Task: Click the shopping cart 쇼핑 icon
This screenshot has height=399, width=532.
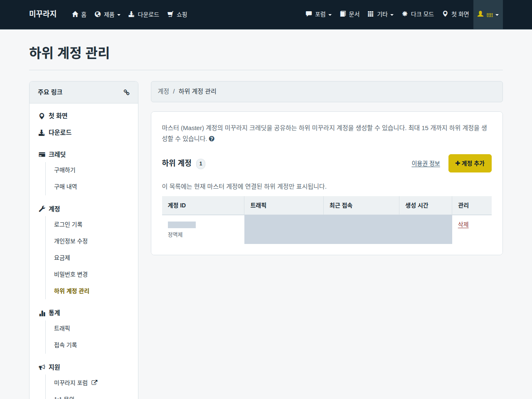Action: point(170,14)
